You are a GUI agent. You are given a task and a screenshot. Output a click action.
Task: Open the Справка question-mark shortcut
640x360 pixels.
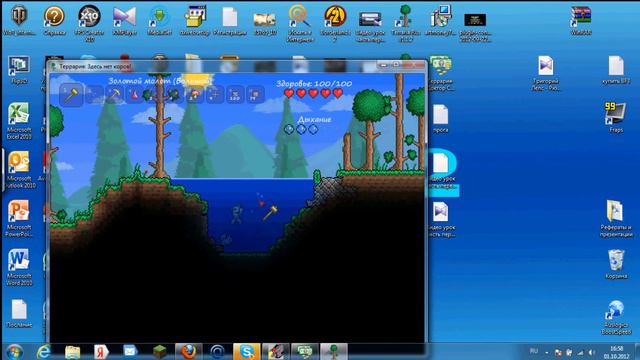[54, 20]
